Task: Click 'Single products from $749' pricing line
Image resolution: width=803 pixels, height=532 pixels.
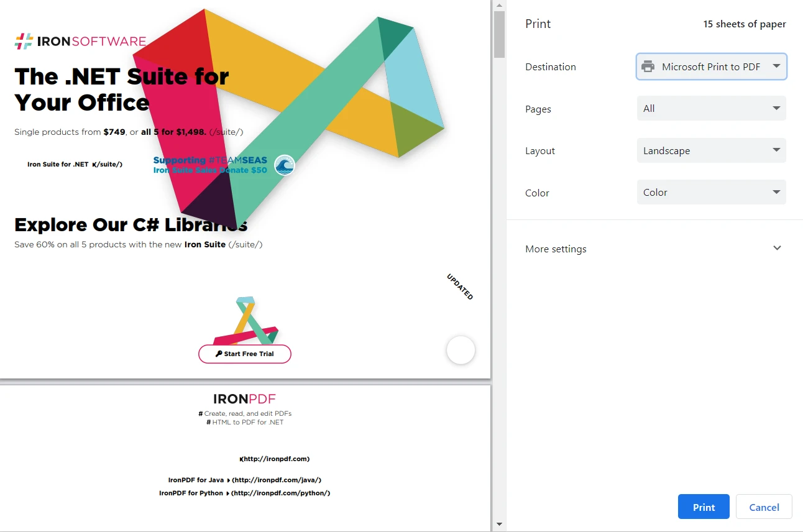Action: point(129,132)
